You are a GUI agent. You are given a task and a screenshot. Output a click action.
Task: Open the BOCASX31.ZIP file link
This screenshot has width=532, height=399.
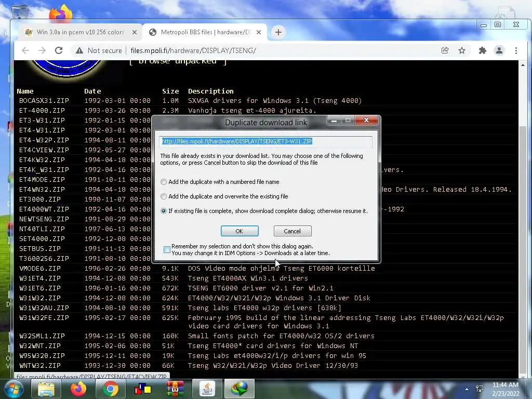[x=44, y=101]
